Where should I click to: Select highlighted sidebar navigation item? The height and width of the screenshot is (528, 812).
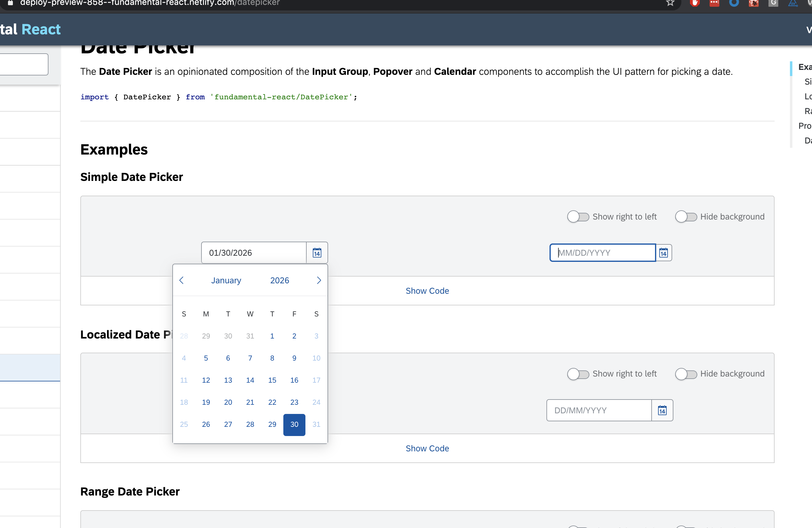[x=30, y=367]
